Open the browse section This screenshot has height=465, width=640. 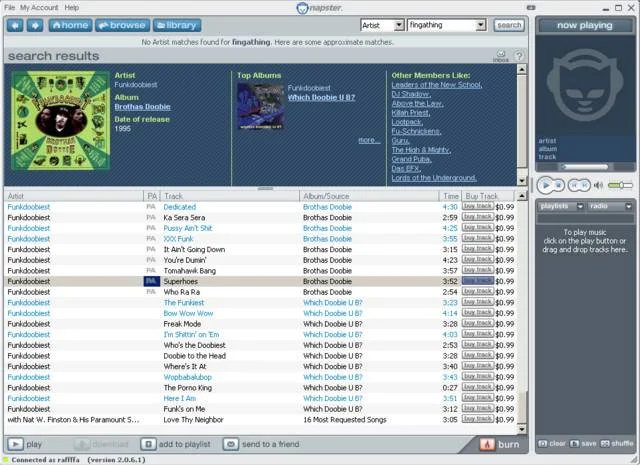pos(122,25)
